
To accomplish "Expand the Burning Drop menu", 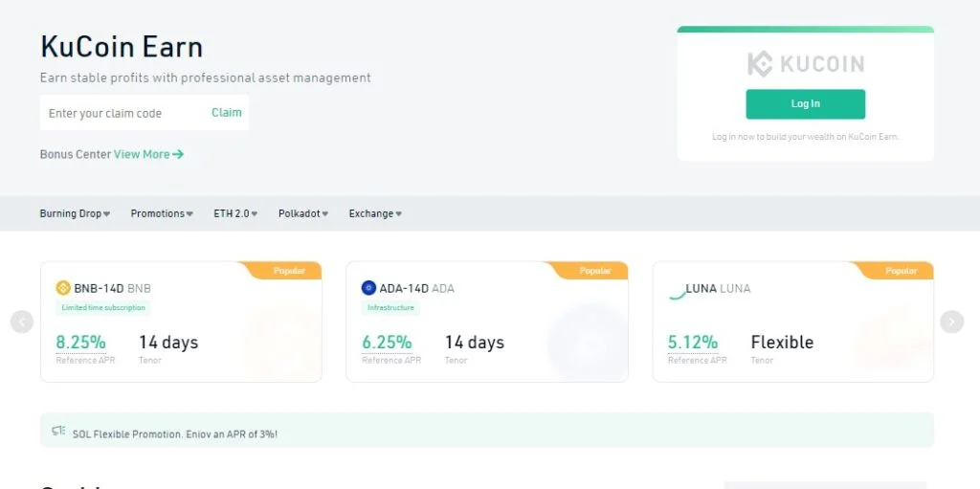I will 75,213.
